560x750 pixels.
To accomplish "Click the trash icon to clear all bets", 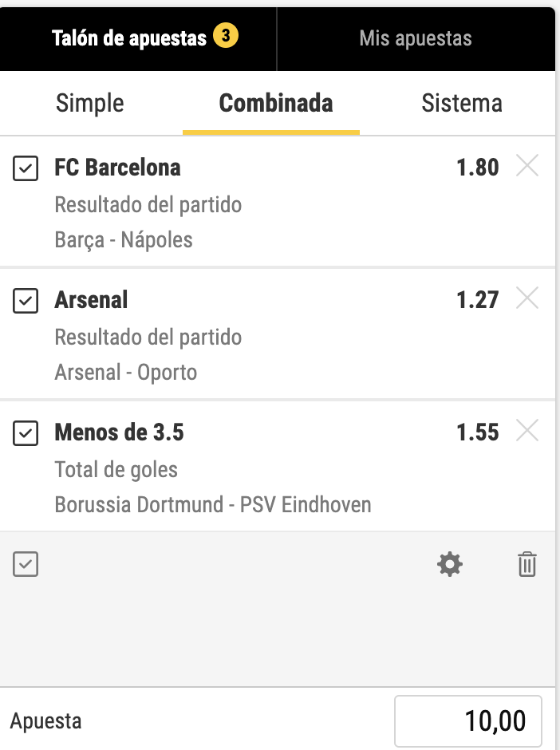I will tap(527, 564).
